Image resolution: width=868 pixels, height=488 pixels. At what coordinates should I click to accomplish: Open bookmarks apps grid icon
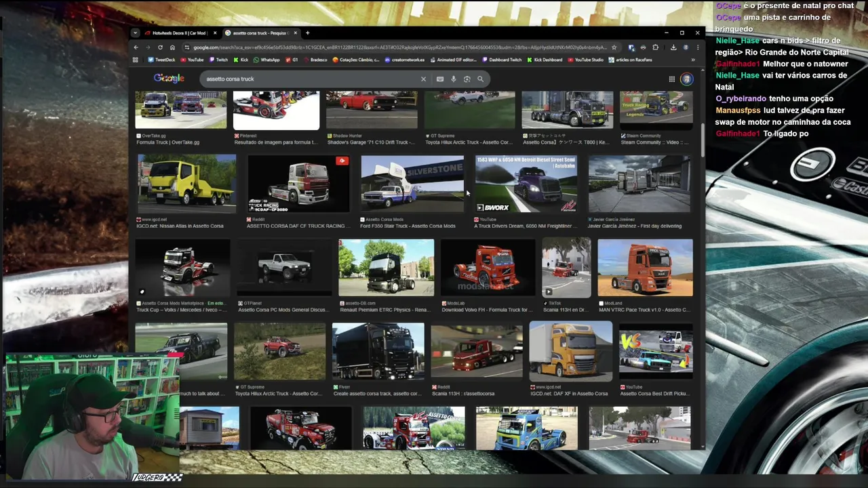coord(136,60)
